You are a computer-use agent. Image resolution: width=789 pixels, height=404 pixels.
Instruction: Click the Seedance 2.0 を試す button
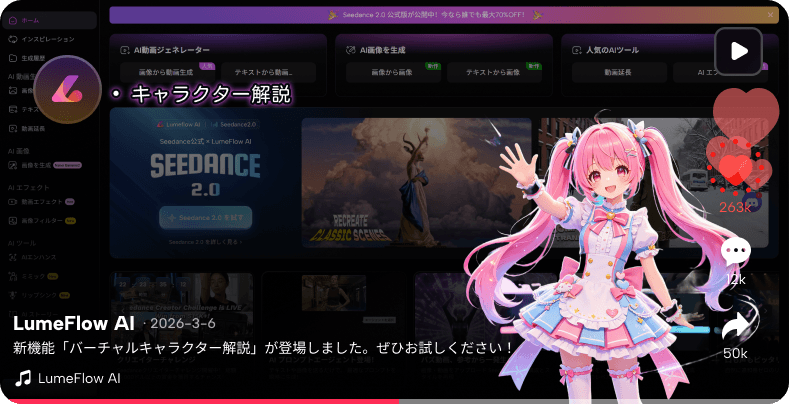tap(205, 218)
